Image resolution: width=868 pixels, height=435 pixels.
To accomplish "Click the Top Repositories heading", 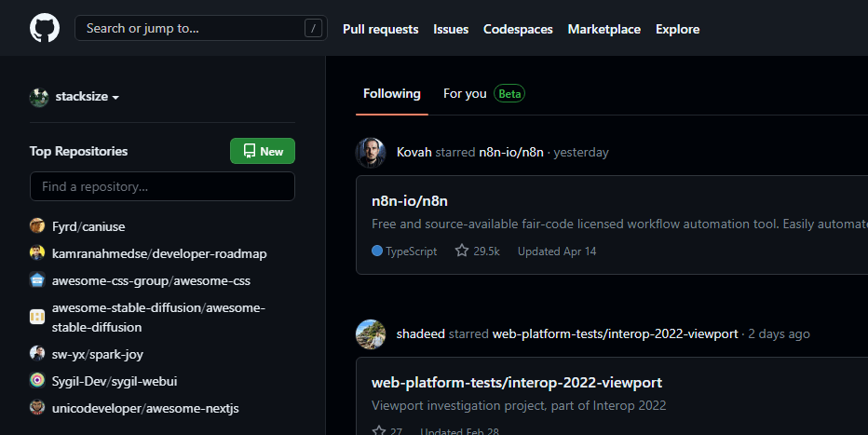I will (x=78, y=151).
